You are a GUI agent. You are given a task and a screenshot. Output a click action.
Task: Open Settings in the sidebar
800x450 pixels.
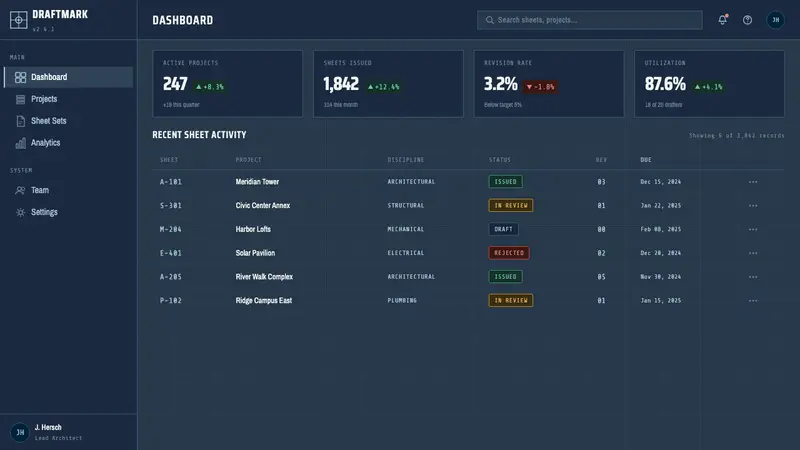click(x=68, y=212)
